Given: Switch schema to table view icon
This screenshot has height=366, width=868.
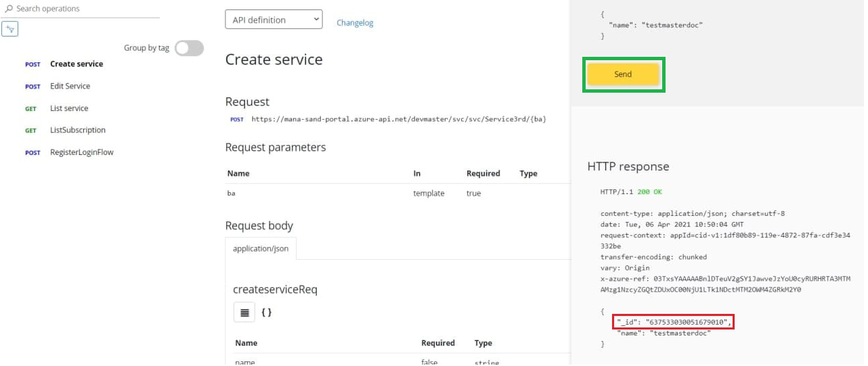Looking at the screenshot, I should click(244, 313).
